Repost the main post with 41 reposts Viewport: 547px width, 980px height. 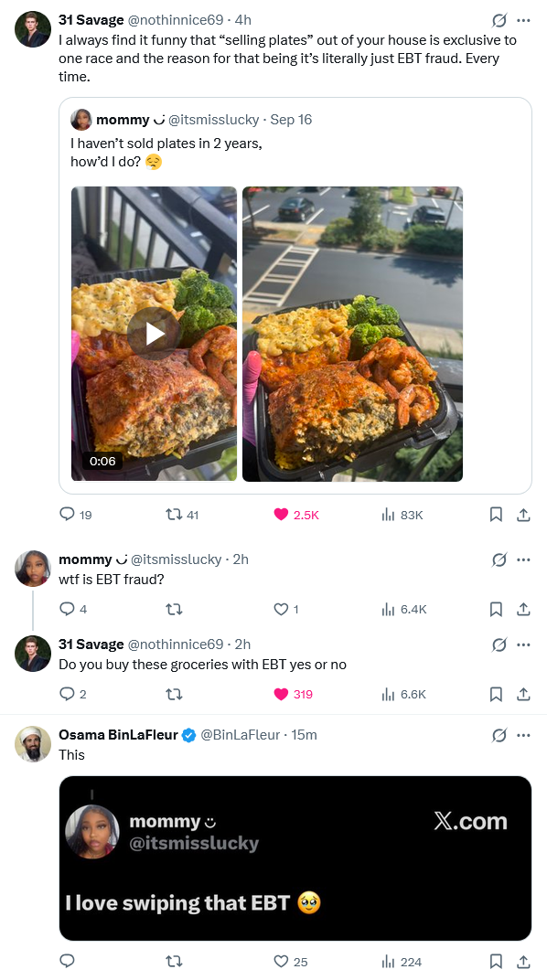[174, 515]
